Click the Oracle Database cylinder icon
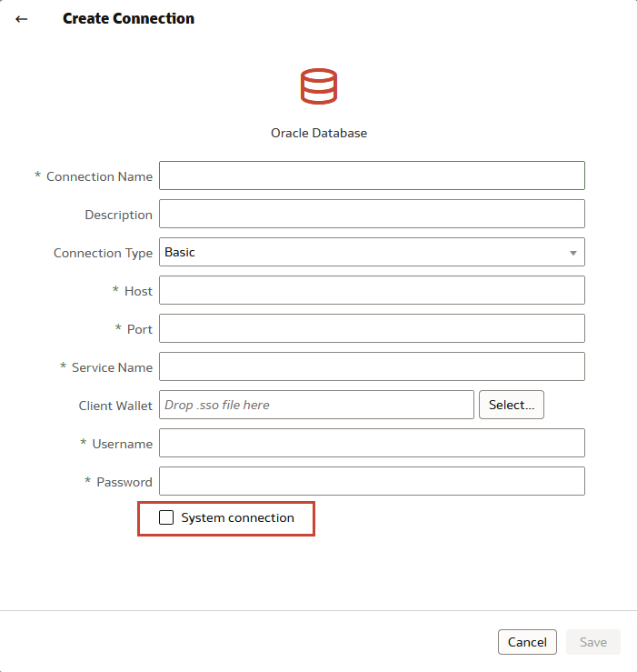The image size is (637, 672). [x=319, y=86]
